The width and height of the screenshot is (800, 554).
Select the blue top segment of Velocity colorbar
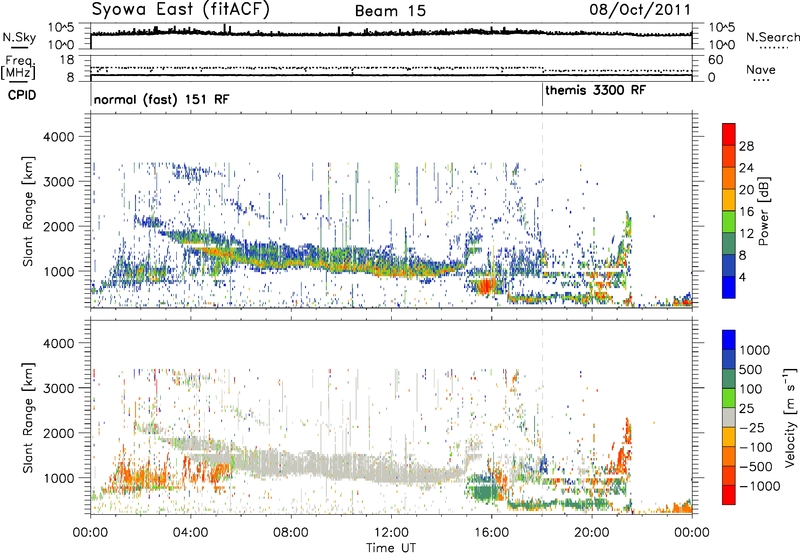[729, 340]
